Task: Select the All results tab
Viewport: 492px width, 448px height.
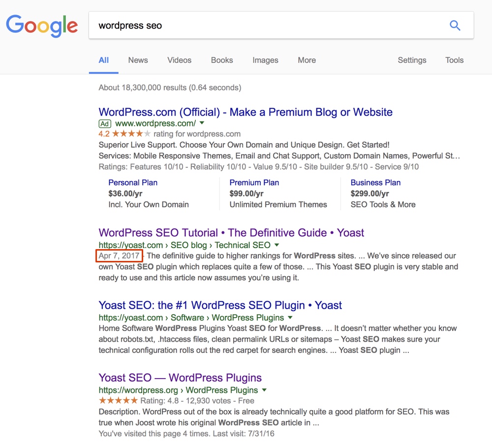Action: point(103,60)
